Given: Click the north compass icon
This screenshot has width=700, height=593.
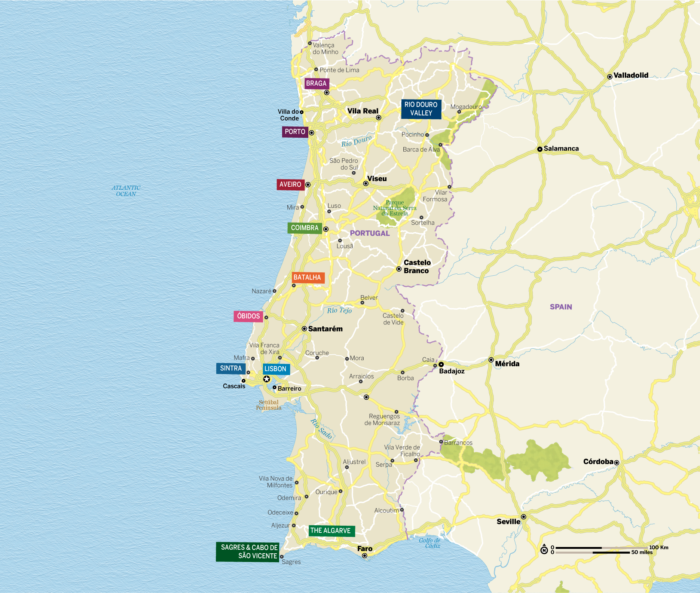Looking at the screenshot, I should tap(544, 549).
